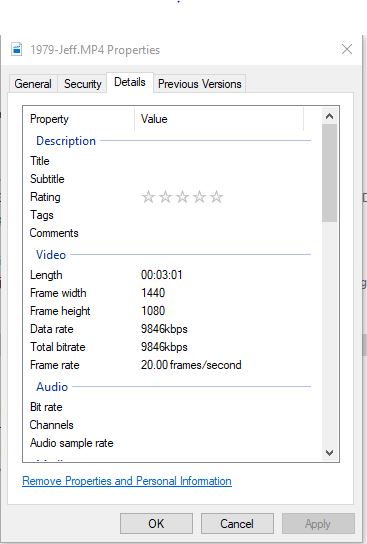Confirm with the OK button

[156, 524]
